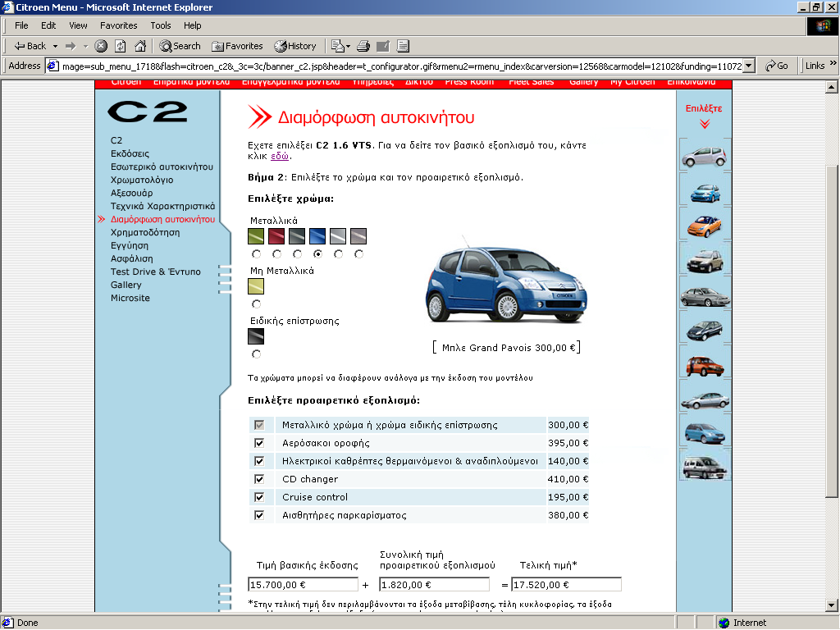Viewport: 840px width, 630px height.
Task: Open the Back button history dropdown arrow
Action: (x=55, y=46)
